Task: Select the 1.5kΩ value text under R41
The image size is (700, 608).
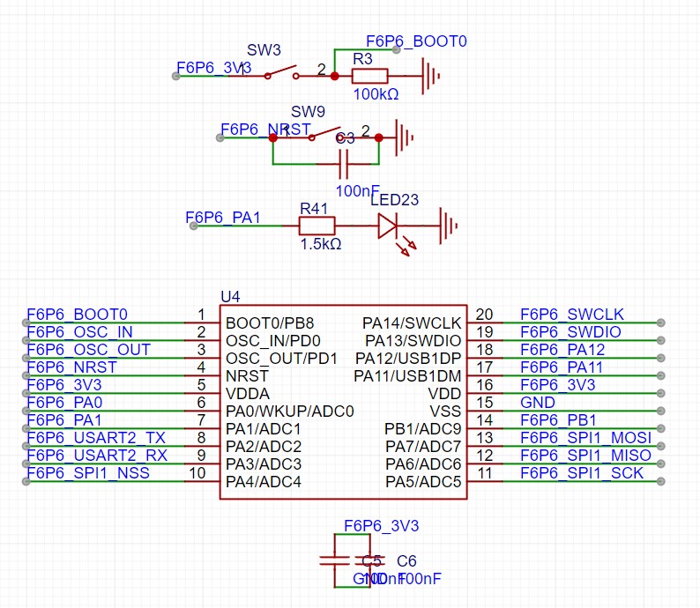Action: pos(321,243)
